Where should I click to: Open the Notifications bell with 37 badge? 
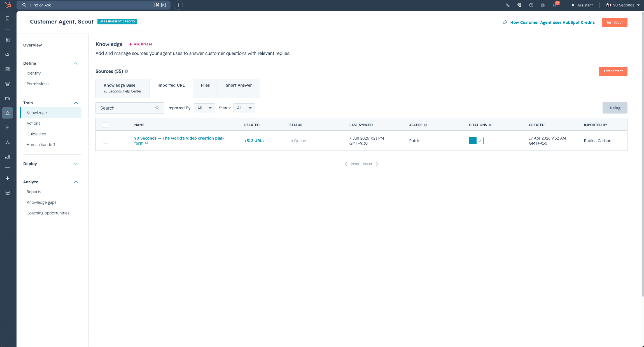click(x=555, y=5)
